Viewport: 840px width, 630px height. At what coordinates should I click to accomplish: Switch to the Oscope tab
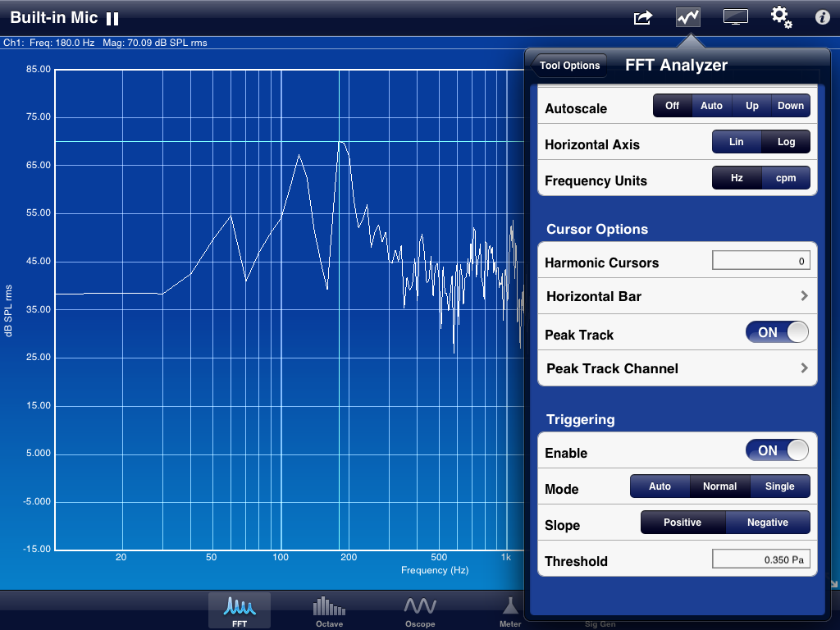(419, 611)
